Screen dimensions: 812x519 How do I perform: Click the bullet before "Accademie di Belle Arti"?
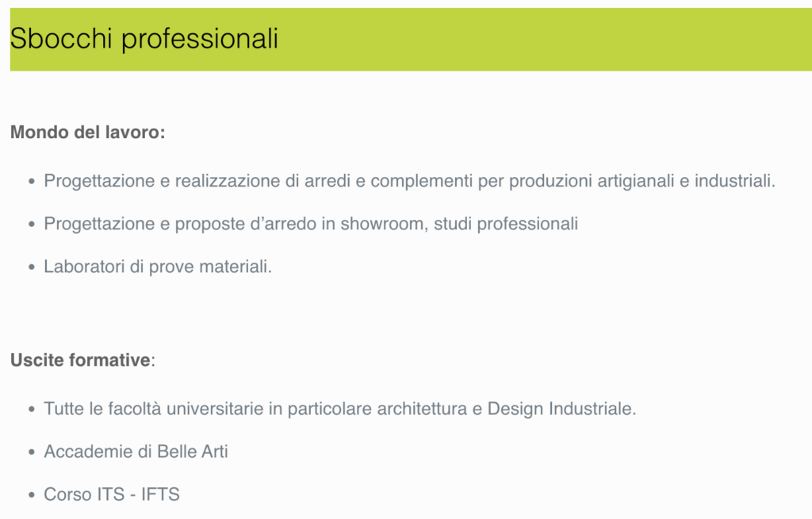(32, 452)
